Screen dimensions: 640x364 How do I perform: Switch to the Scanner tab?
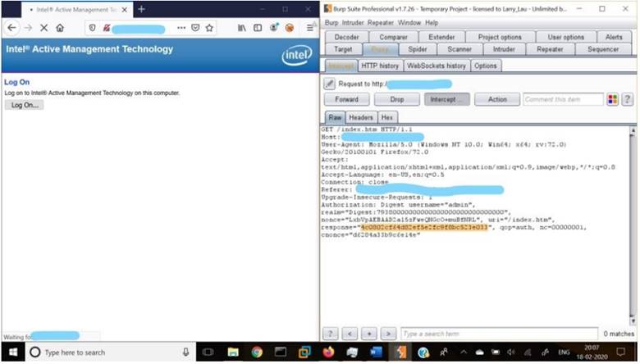point(459,49)
